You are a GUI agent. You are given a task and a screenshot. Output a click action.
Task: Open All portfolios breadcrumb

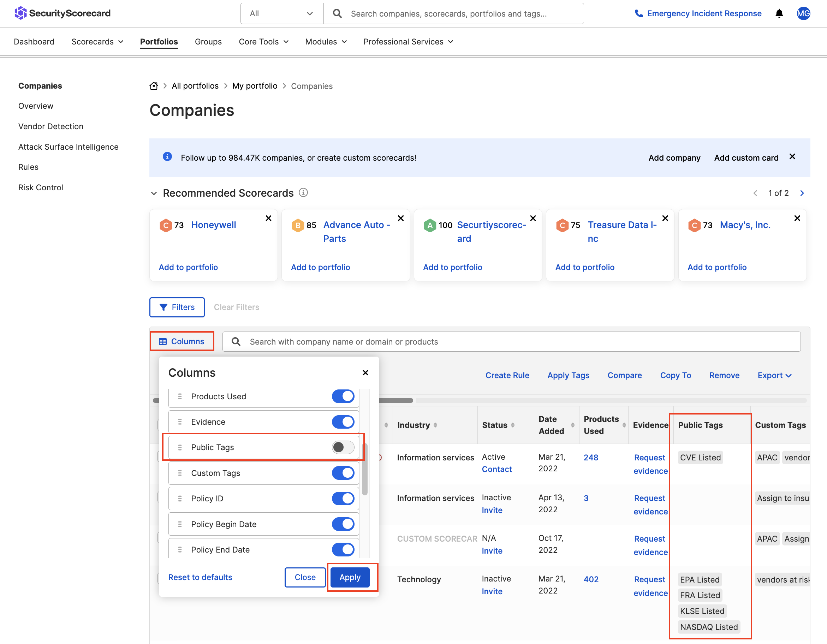pos(195,86)
